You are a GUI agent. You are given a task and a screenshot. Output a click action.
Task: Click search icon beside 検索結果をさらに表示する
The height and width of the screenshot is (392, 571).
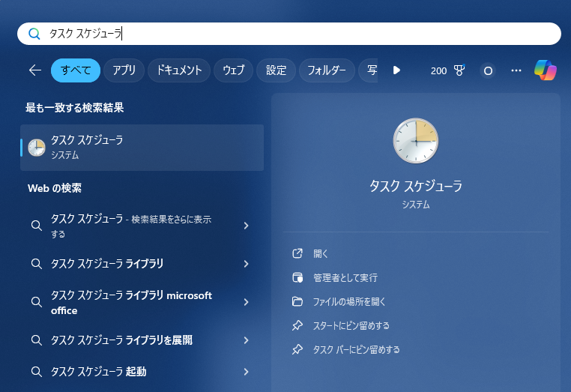point(36,226)
